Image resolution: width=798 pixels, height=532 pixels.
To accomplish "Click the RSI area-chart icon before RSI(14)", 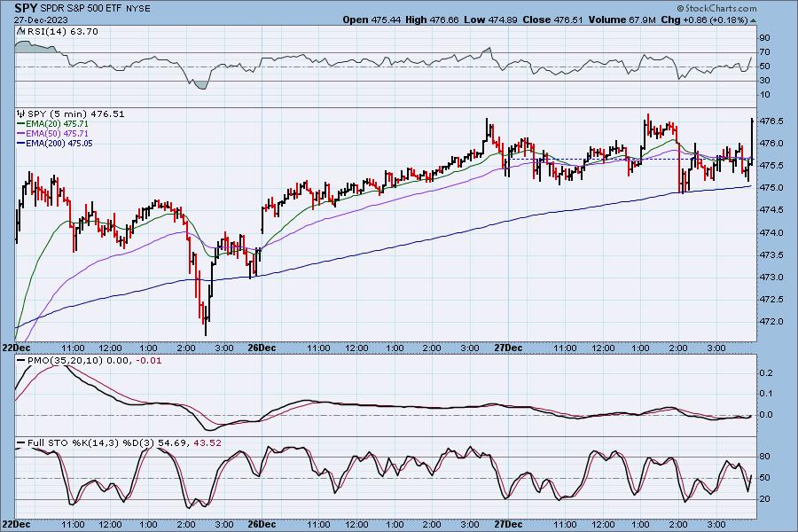I will [20, 31].
